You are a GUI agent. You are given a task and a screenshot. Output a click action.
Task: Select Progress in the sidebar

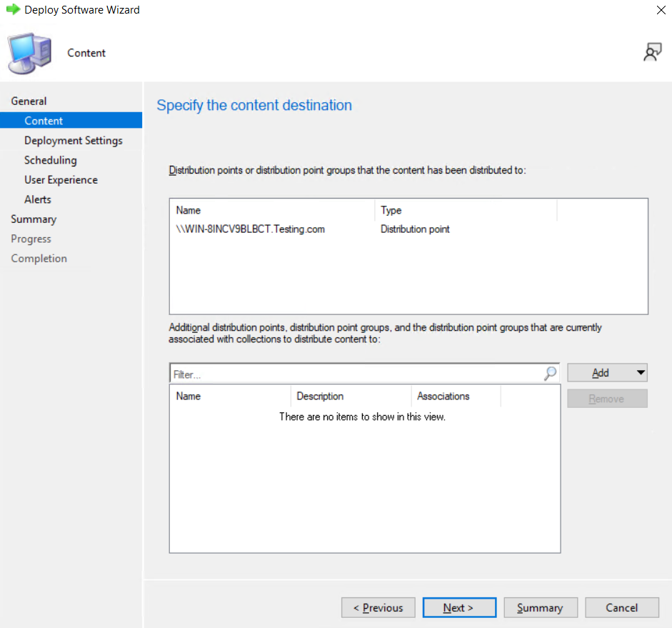(x=31, y=239)
